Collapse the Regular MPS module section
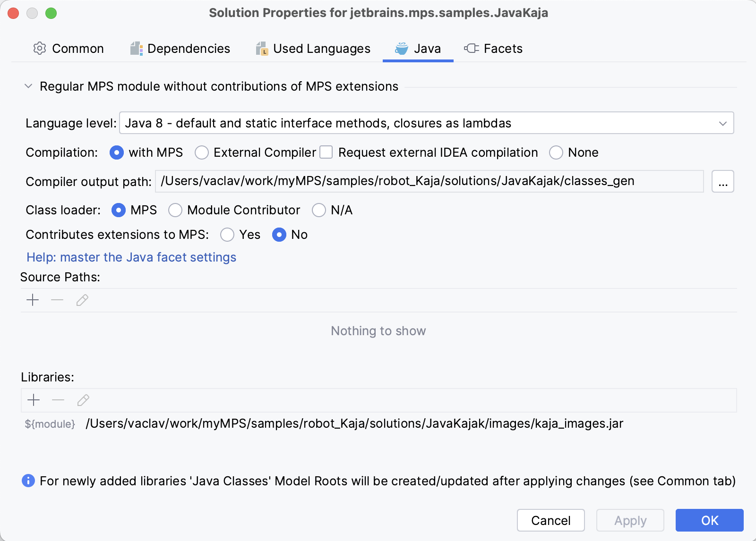The height and width of the screenshot is (541, 756). [x=27, y=86]
